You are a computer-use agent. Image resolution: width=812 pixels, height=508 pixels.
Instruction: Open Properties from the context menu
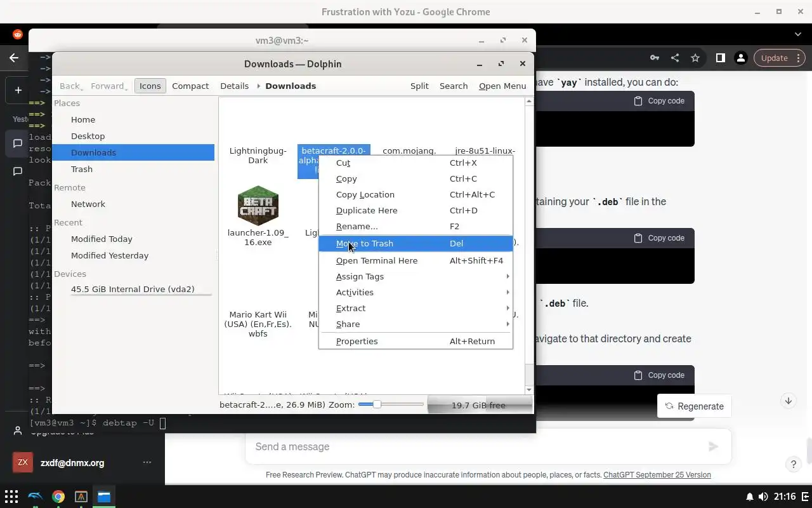[x=416, y=341]
